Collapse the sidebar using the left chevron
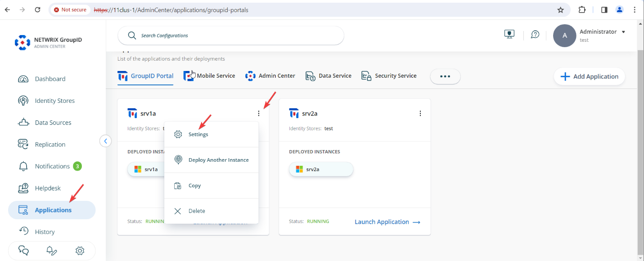 (105, 141)
